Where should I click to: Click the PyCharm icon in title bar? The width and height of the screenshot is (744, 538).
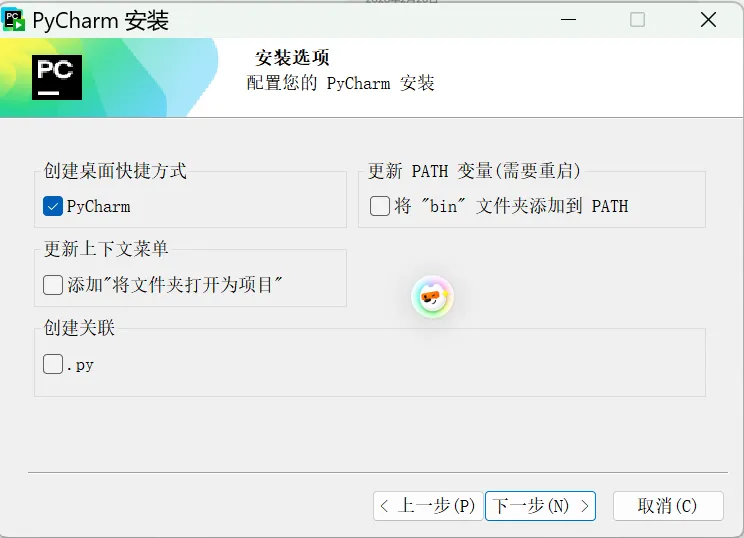tap(14, 19)
